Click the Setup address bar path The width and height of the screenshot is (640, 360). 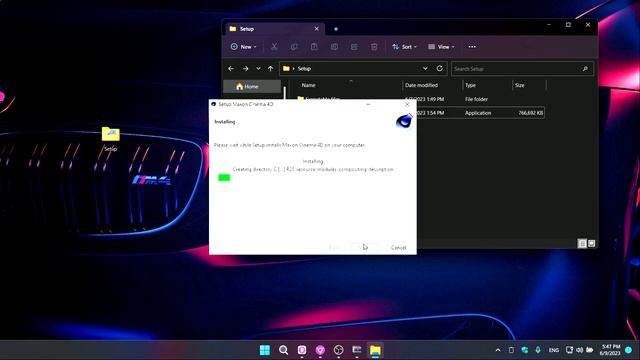click(x=304, y=69)
